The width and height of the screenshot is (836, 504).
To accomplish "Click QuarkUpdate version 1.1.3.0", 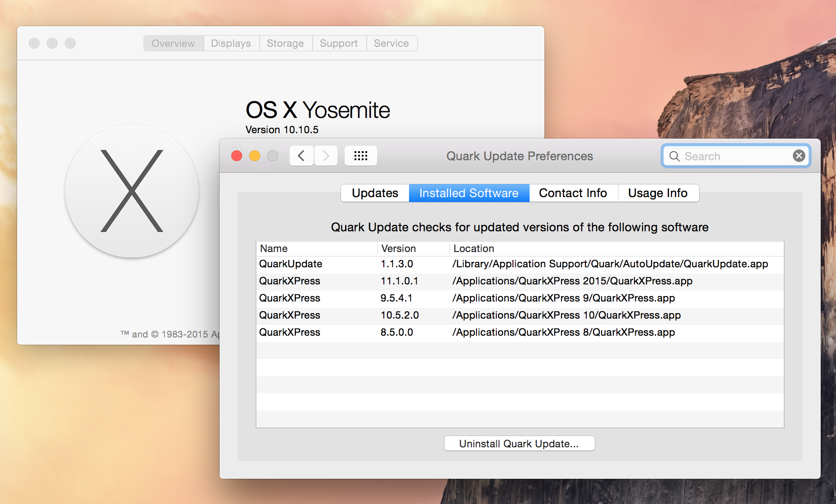I will pyautogui.click(x=397, y=264).
